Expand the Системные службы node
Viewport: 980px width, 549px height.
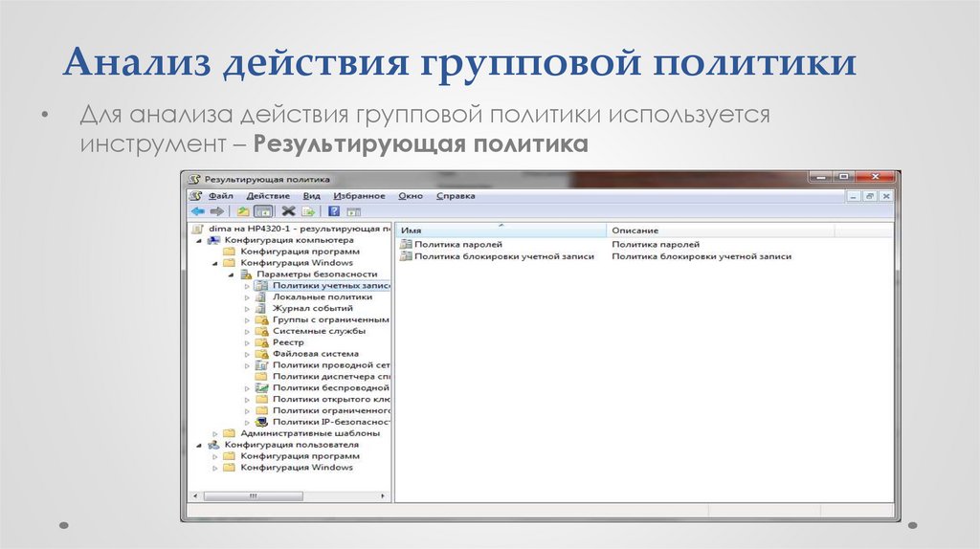point(247,332)
